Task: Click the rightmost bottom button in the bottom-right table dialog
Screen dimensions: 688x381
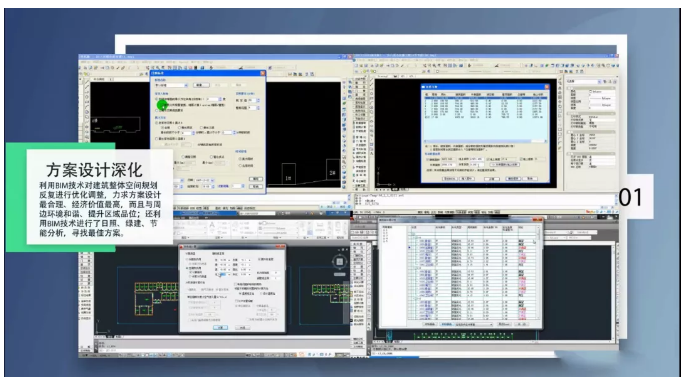Action: point(521,324)
